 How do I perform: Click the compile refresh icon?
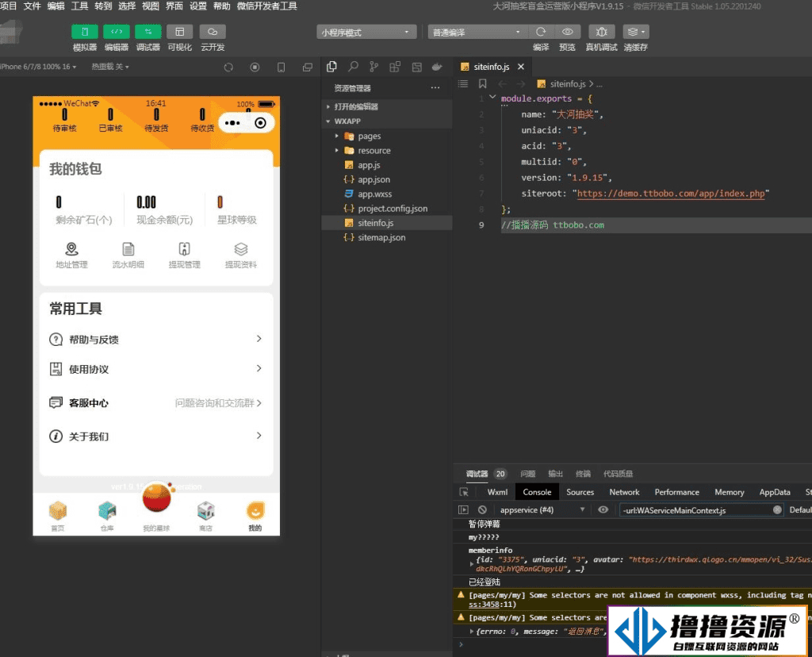541,32
